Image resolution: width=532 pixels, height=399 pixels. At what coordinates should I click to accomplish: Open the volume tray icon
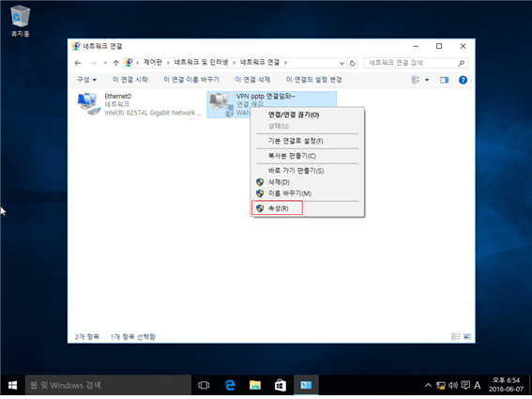click(453, 385)
